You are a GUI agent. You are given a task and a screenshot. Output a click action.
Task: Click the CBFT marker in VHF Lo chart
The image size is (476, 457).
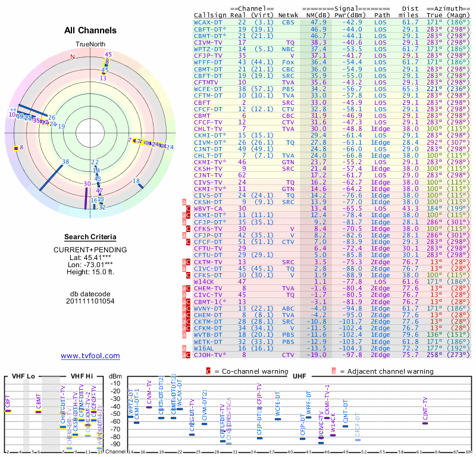8,411
